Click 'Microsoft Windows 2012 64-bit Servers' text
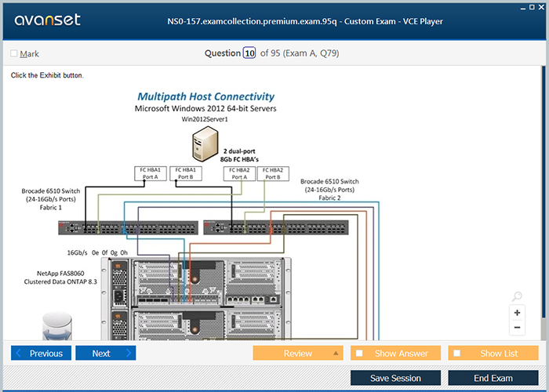 pos(205,108)
